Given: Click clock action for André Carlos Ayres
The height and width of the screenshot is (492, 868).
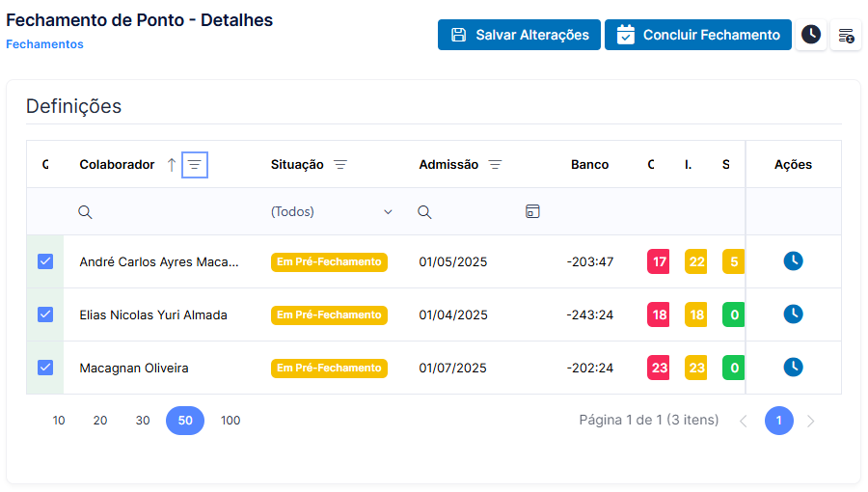Looking at the screenshot, I should [793, 261].
